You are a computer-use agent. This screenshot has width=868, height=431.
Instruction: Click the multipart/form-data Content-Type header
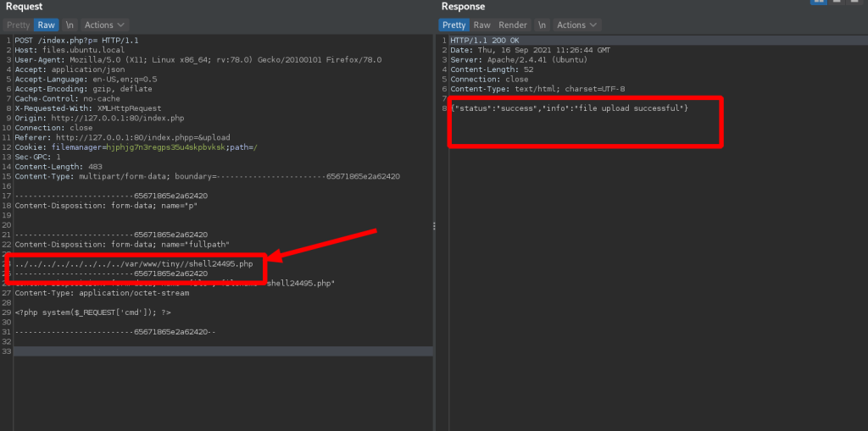[x=208, y=176]
